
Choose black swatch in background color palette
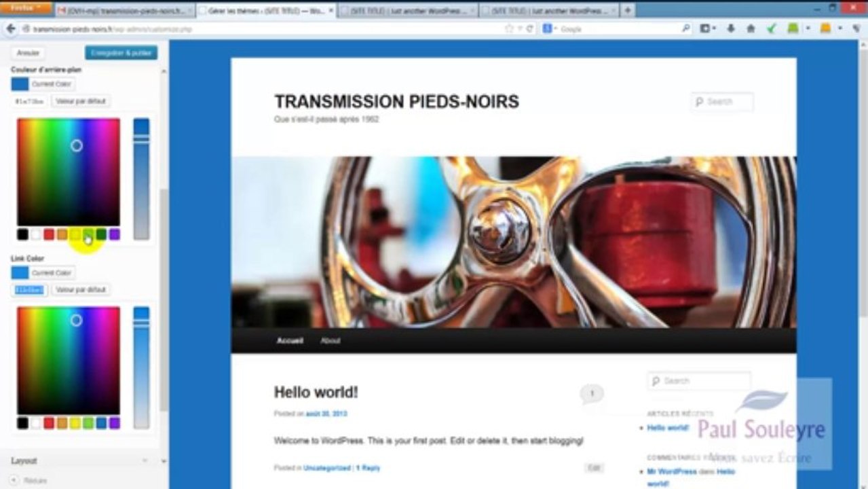pos(22,234)
